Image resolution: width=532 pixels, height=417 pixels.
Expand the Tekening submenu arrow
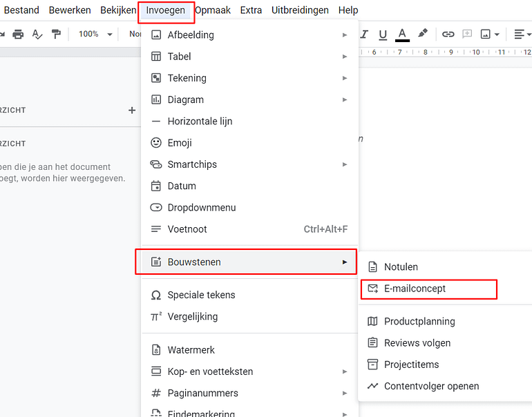click(345, 78)
